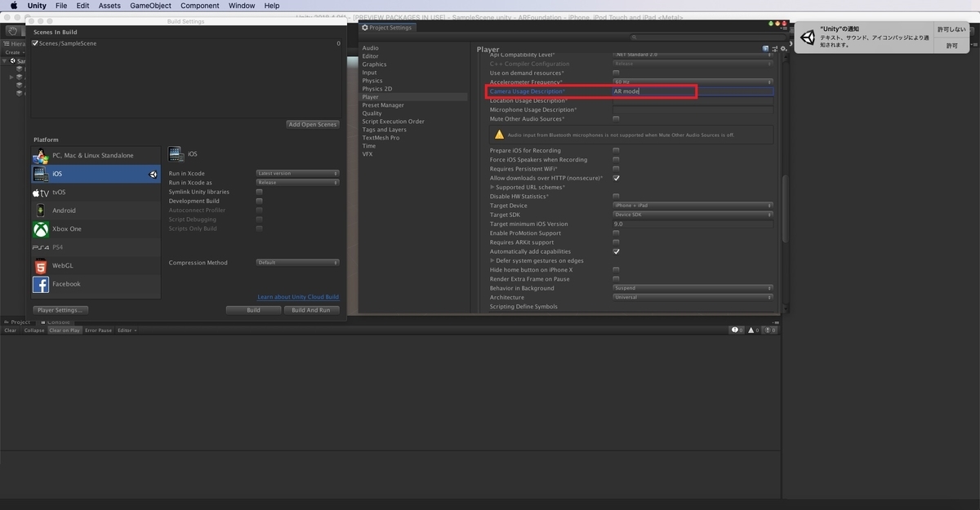The image size is (980, 510).
Task: Select the Xbox One platform icon
Action: pyautogui.click(x=41, y=229)
